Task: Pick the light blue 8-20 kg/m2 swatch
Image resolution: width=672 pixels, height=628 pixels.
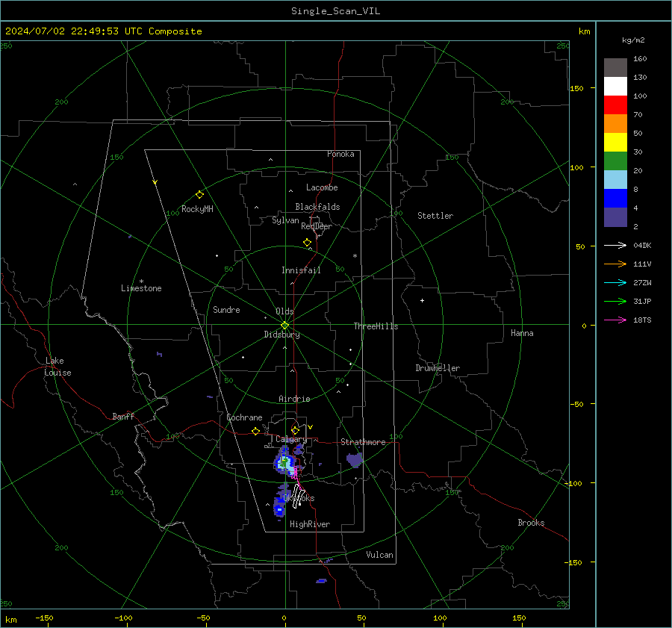Action: [615, 180]
